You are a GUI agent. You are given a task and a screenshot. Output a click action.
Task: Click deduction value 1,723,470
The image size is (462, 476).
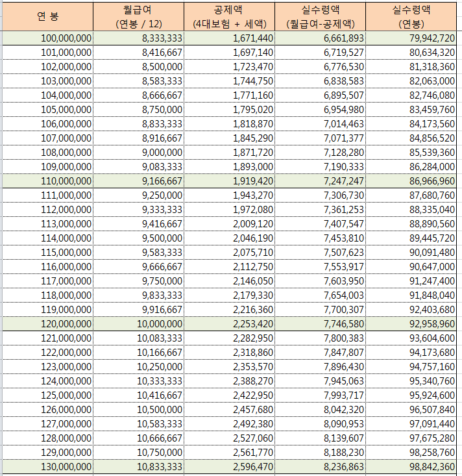[229, 67]
